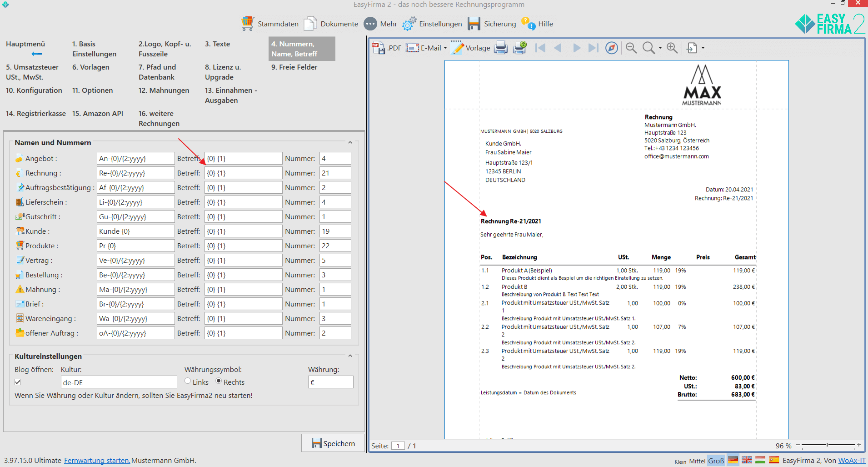
Task: Click the Speichern save button
Action: (333, 443)
